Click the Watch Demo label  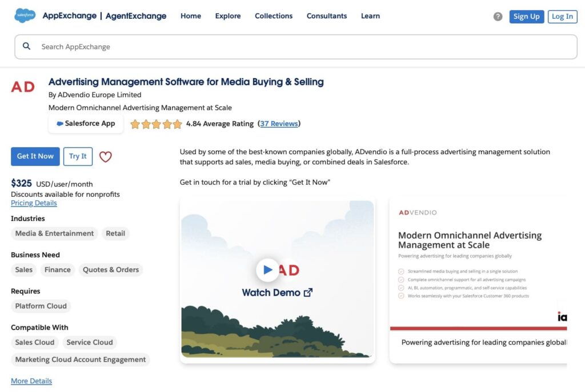(x=277, y=293)
